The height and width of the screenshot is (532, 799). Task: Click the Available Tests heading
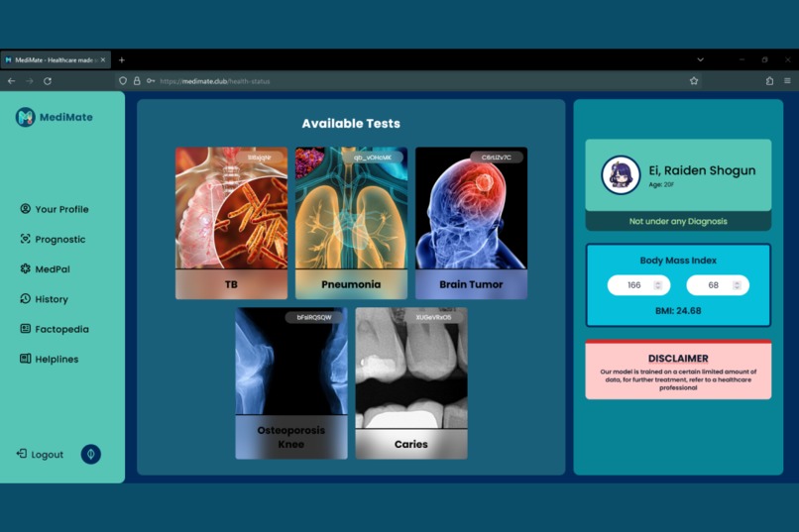click(351, 124)
